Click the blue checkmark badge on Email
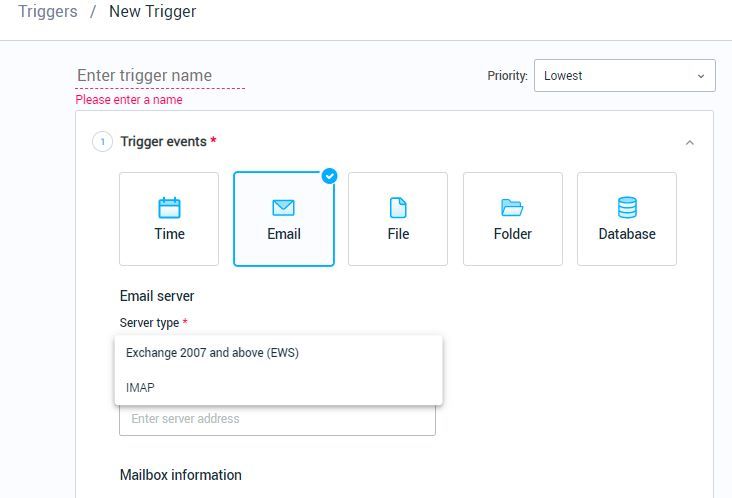The height and width of the screenshot is (498, 732). click(x=329, y=176)
